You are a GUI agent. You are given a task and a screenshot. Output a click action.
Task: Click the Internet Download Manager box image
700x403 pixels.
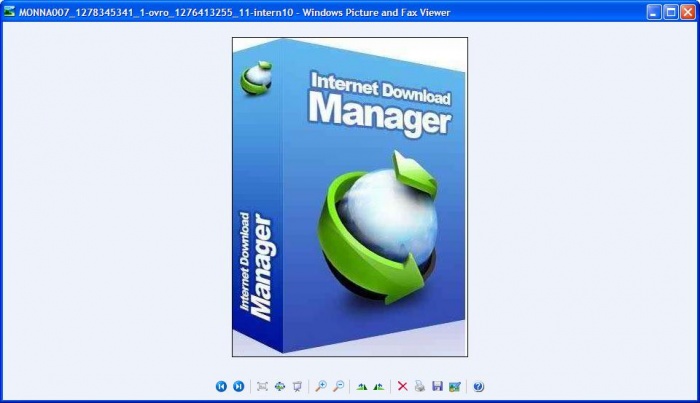[x=350, y=197]
